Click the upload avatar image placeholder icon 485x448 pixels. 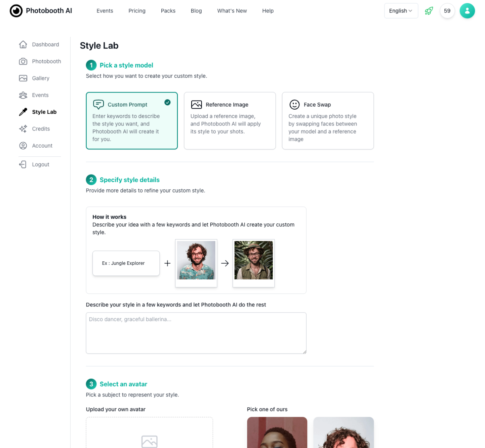150,441
